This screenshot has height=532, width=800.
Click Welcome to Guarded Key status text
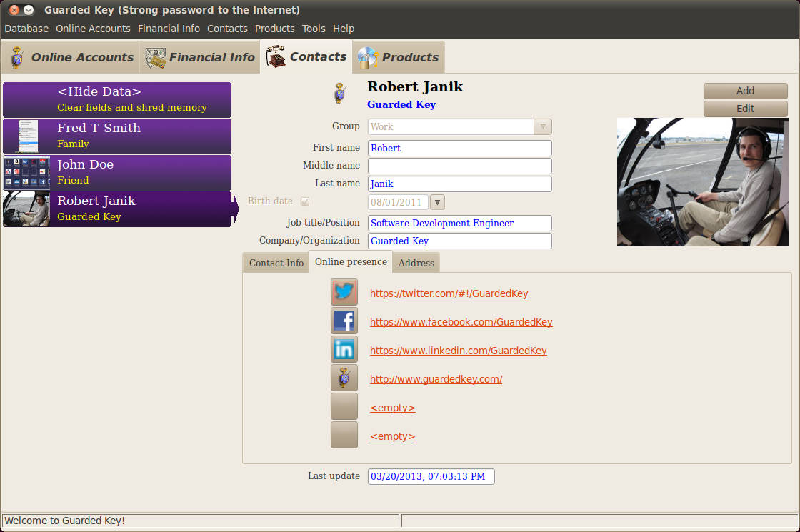point(65,521)
